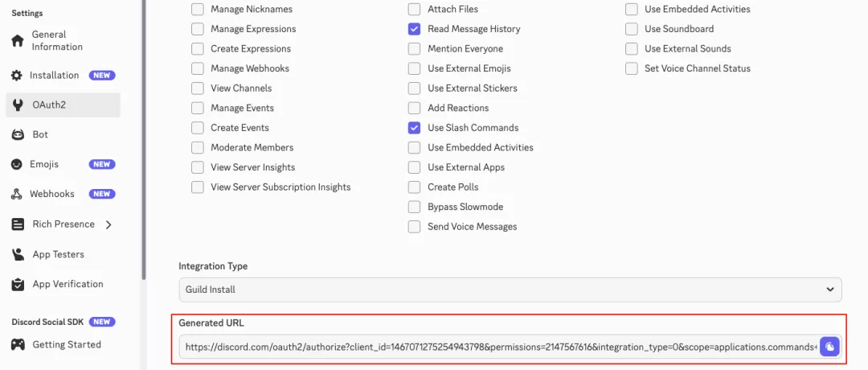Select the Rich Presence menu item
Viewport: 868px width, 370px height.
63,224
